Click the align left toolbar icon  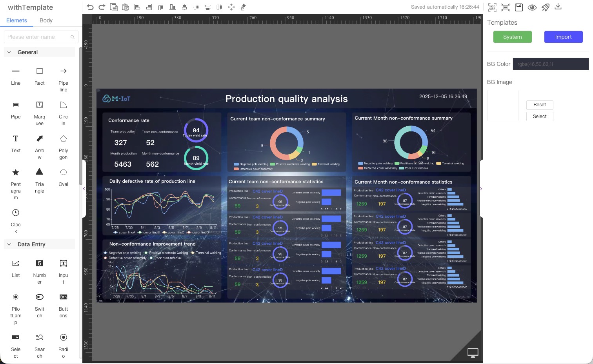[137, 7]
